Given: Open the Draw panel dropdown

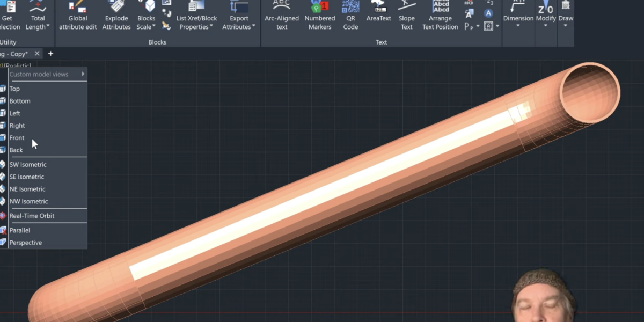Looking at the screenshot, I should point(566,26).
